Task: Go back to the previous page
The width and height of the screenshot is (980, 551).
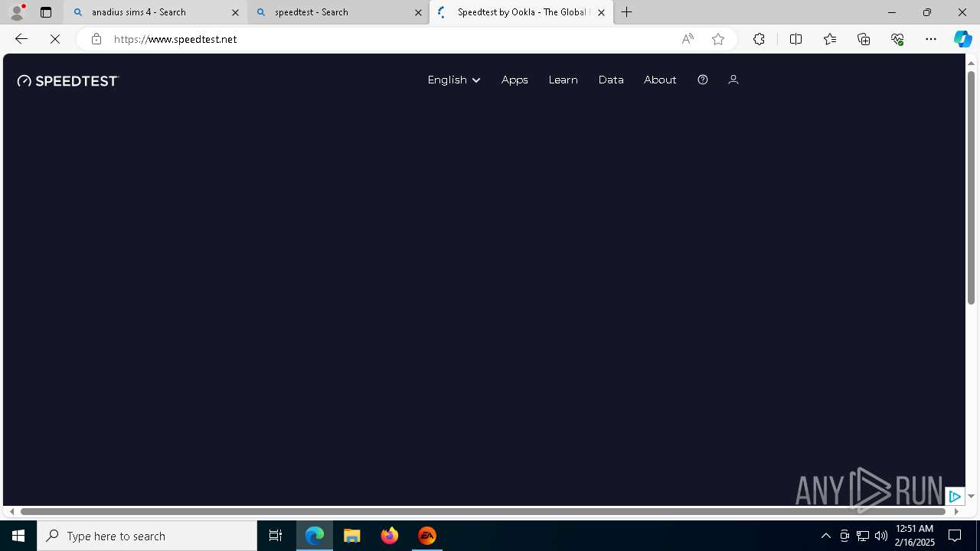Action: (x=21, y=39)
